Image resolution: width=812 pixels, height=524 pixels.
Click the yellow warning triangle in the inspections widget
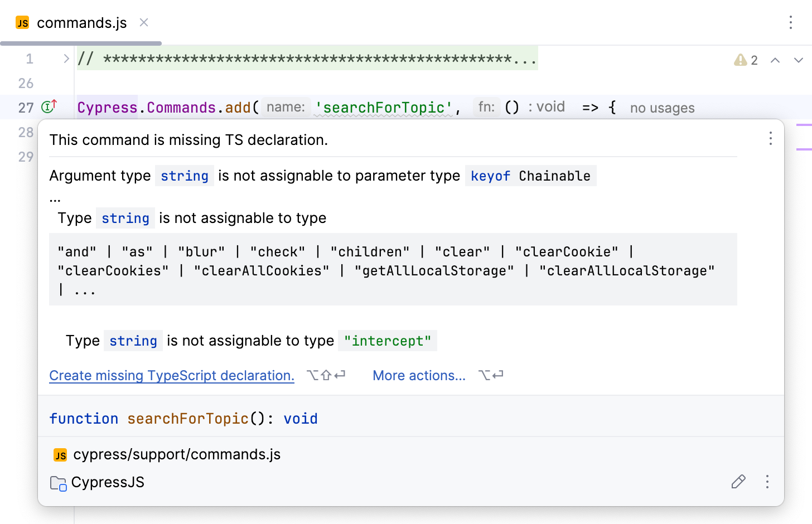739,60
